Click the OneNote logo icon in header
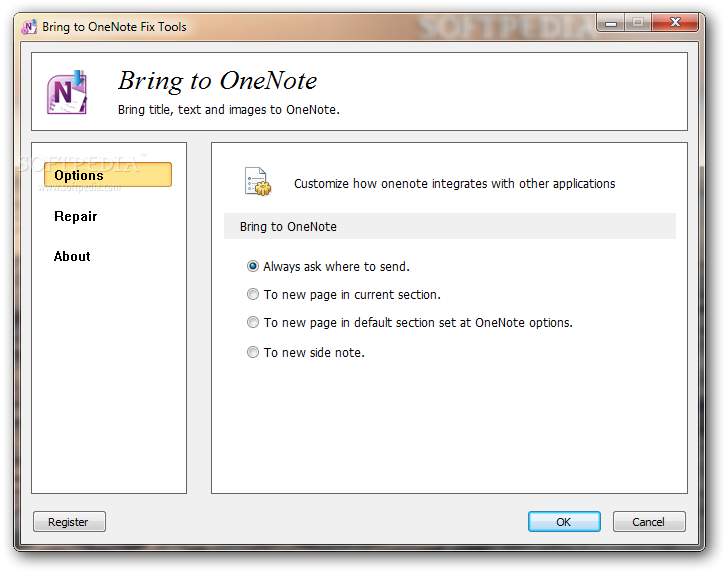 (67, 92)
